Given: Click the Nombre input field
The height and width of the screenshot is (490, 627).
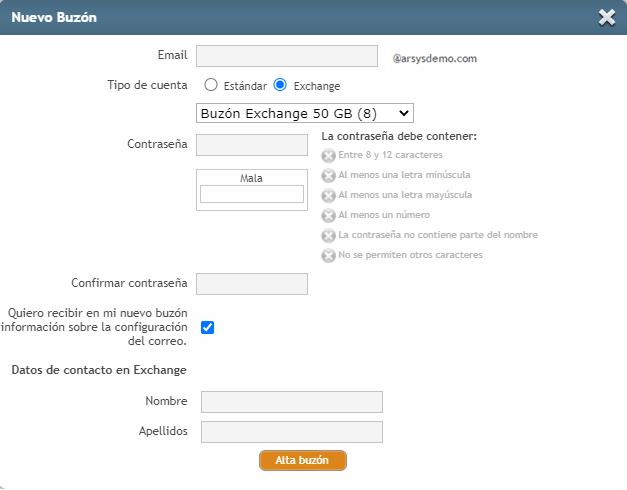Looking at the screenshot, I should click(292, 402).
